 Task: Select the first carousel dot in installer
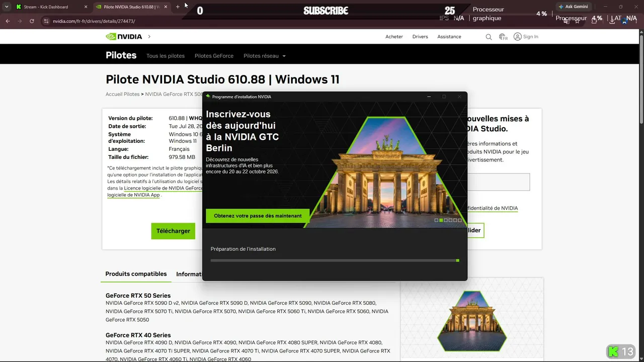[x=437, y=220]
